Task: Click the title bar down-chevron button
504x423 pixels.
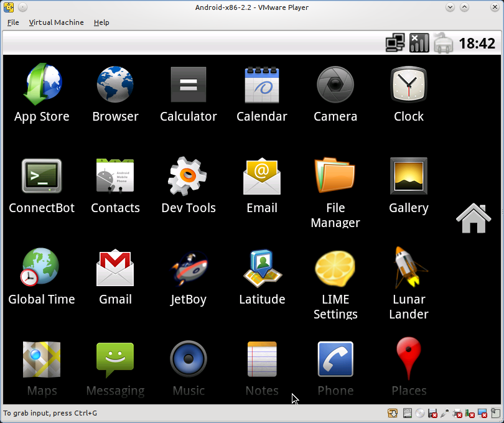Action: click(450, 7)
